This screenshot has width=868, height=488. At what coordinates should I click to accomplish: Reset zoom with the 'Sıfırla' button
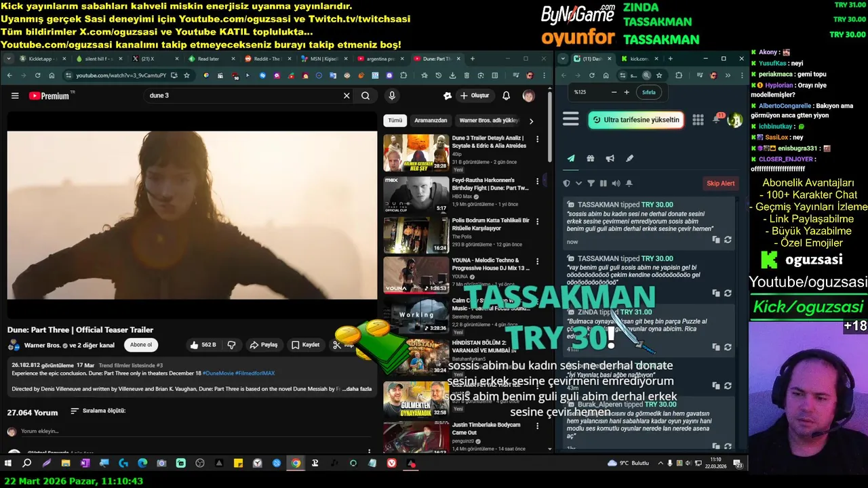pos(649,92)
